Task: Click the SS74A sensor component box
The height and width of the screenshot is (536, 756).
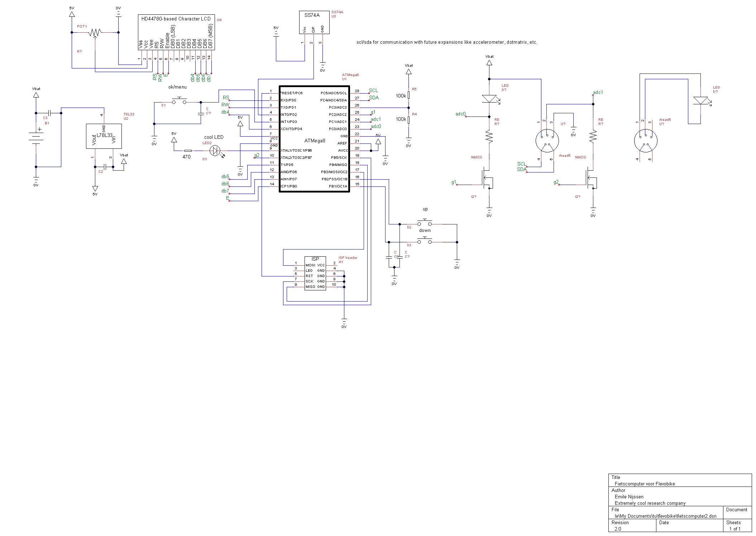Action: coord(314,22)
